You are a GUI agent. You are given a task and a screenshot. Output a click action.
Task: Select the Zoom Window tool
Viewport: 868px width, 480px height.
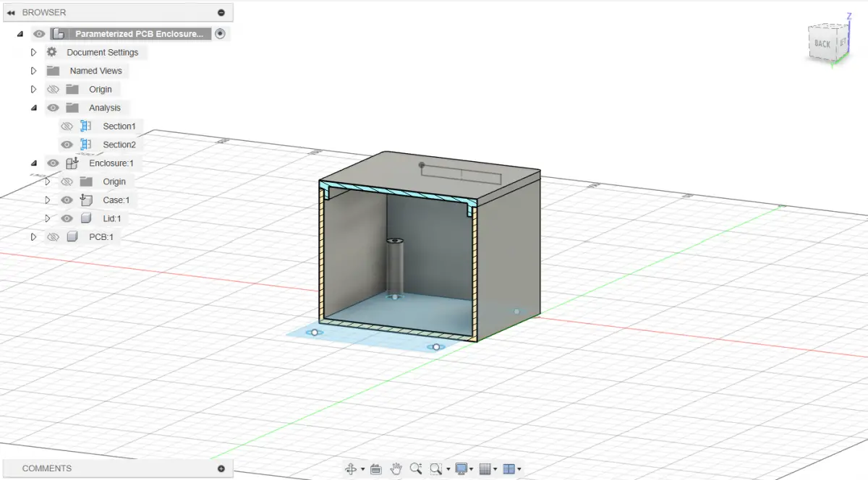click(435, 468)
